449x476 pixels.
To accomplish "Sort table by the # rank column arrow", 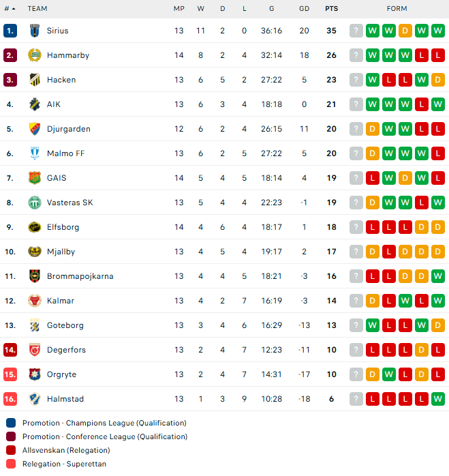I will (14, 9).
